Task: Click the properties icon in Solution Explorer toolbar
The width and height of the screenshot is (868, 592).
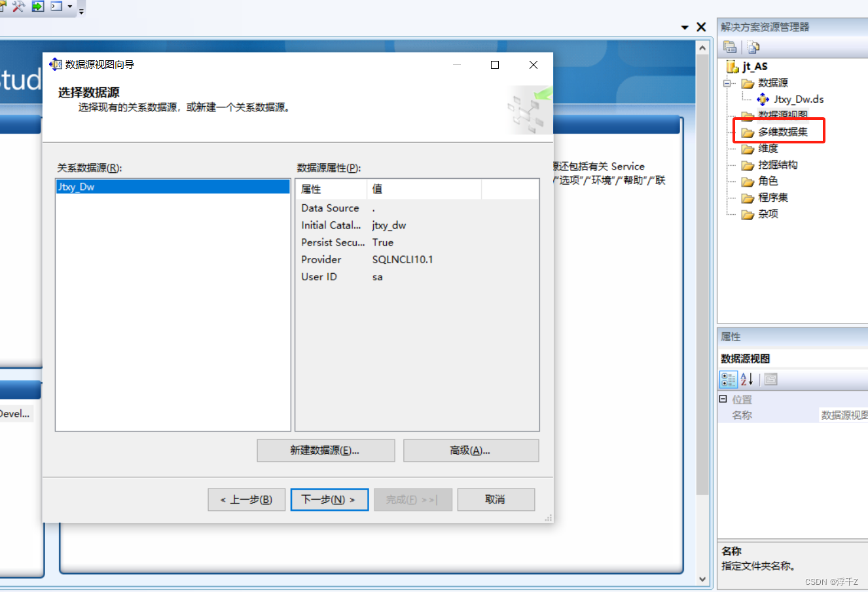Action: click(x=730, y=46)
